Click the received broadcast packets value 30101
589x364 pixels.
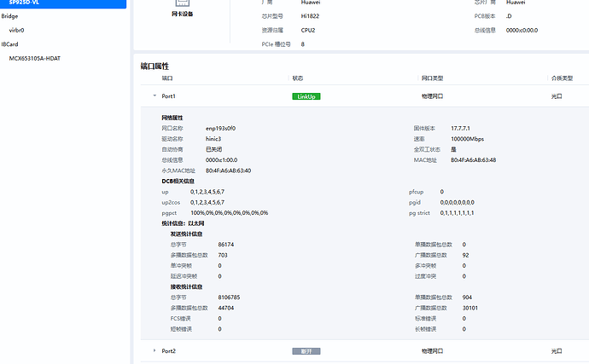point(470,308)
